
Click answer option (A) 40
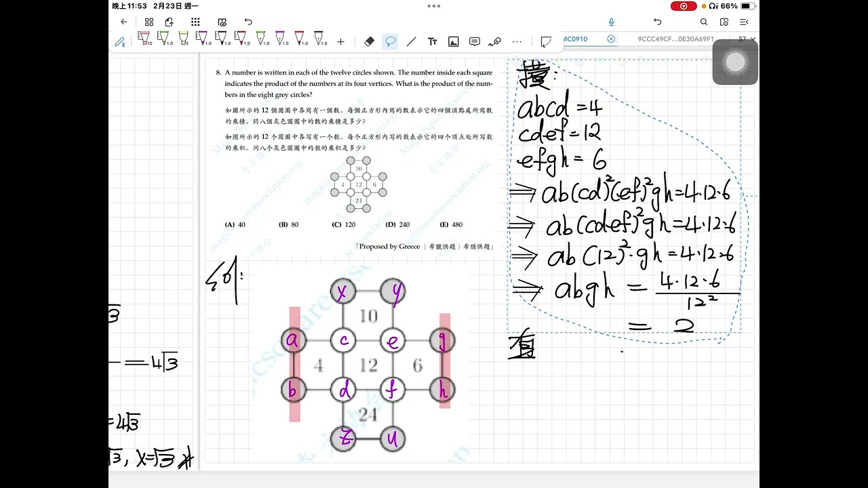coord(235,224)
